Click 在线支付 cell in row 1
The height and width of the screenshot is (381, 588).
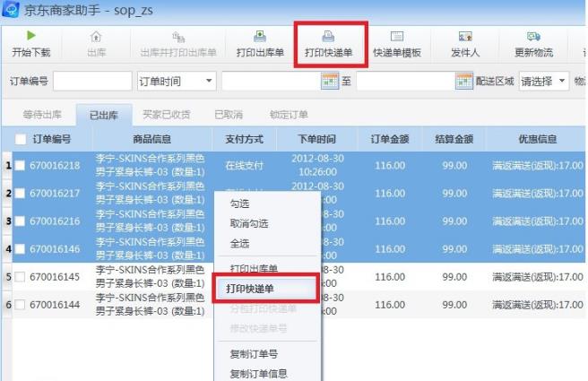point(245,165)
